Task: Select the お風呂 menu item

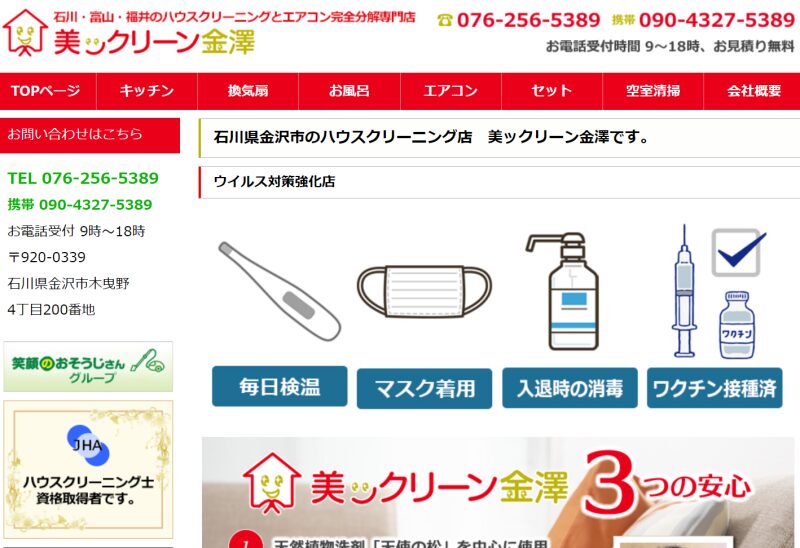Action: pyautogui.click(x=349, y=91)
